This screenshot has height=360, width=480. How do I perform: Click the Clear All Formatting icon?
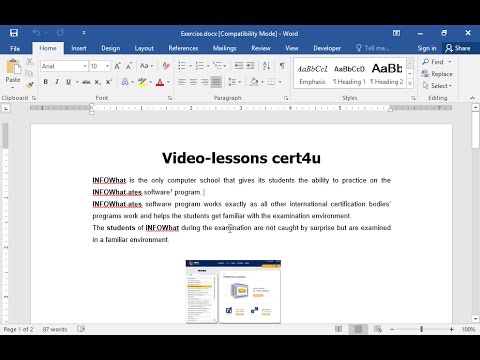click(x=166, y=66)
